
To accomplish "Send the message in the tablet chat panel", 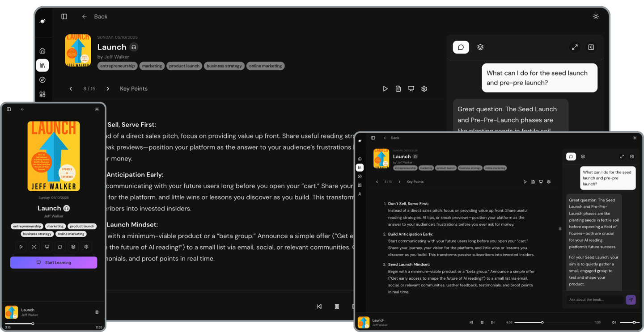I will click(631, 300).
